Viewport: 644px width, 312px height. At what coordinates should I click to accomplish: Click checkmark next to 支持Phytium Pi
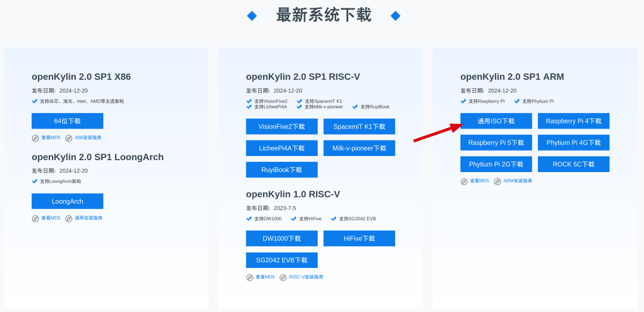[x=517, y=101]
